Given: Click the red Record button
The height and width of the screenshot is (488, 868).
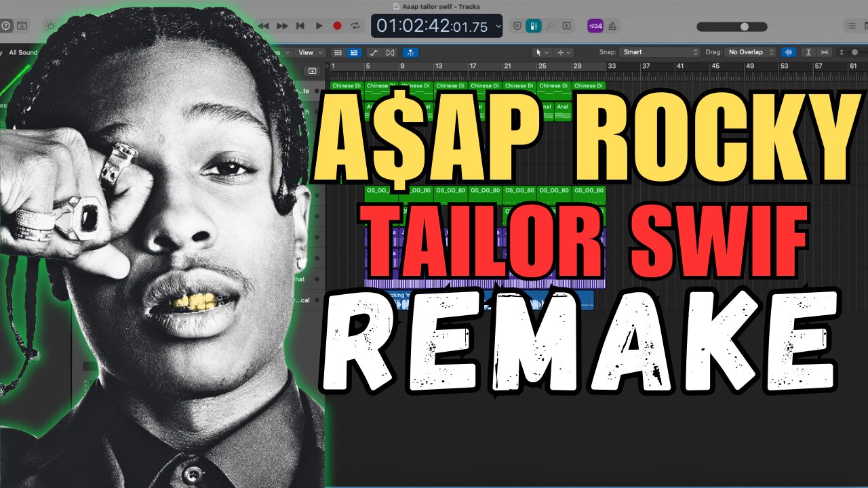Looking at the screenshot, I should (x=337, y=26).
